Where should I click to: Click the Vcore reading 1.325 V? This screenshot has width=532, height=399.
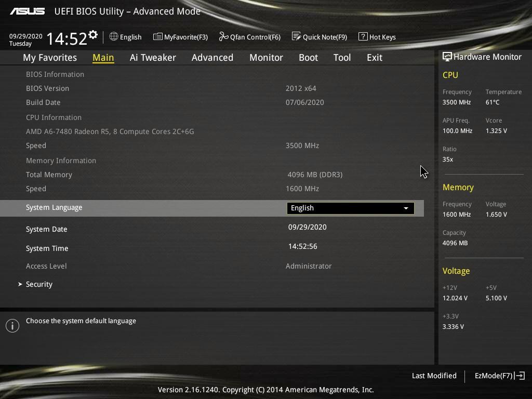coord(496,130)
